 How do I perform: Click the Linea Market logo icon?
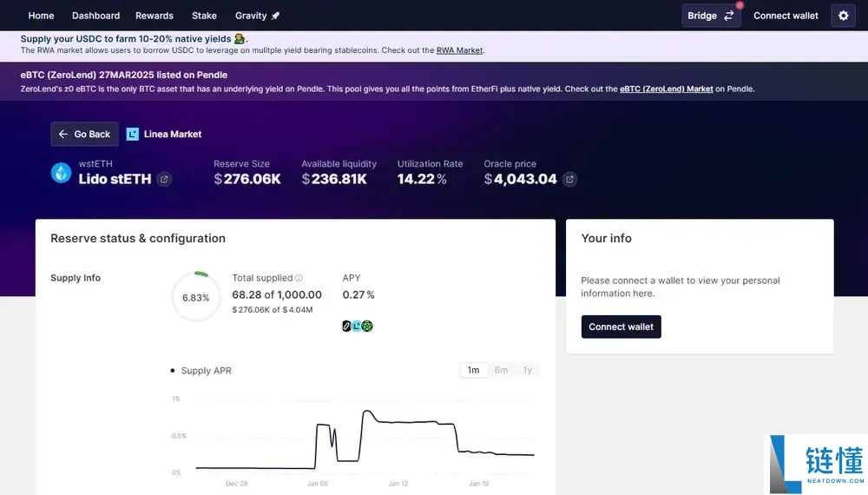click(x=133, y=135)
